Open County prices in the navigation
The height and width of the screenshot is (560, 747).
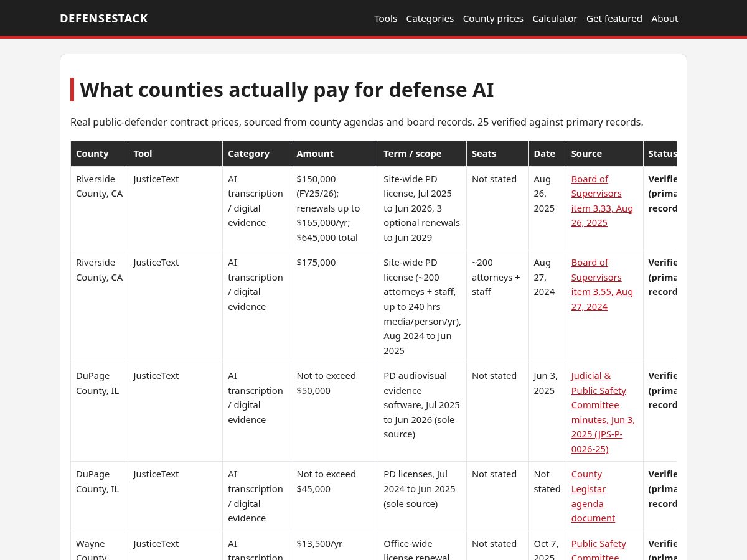(x=493, y=18)
